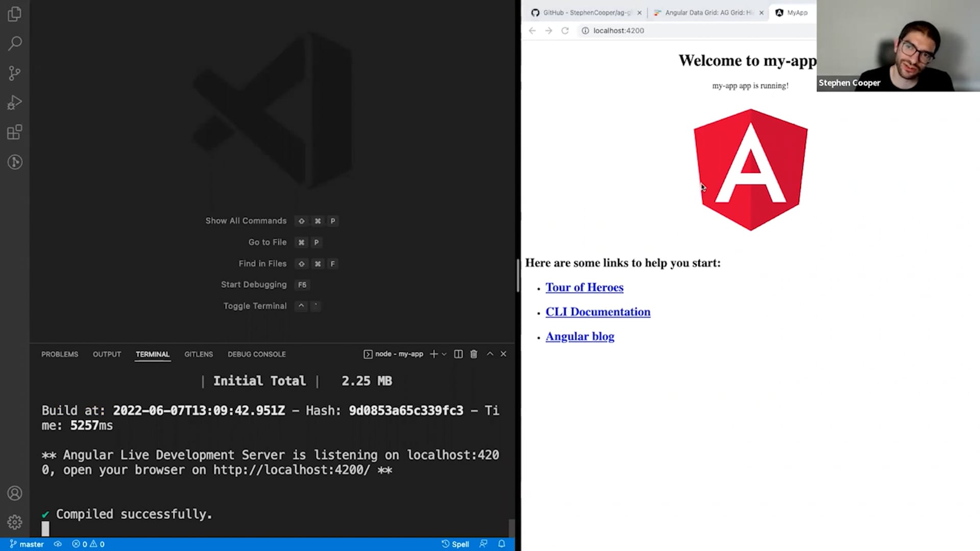Split the terminal panel
The width and height of the screenshot is (980, 551).
coord(458,354)
